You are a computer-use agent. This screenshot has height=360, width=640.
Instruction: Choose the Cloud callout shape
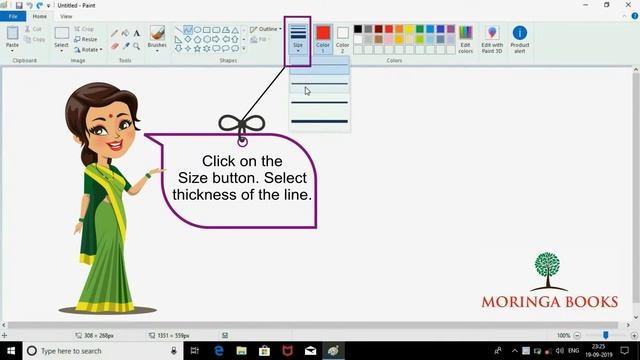(x=235, y=49)
